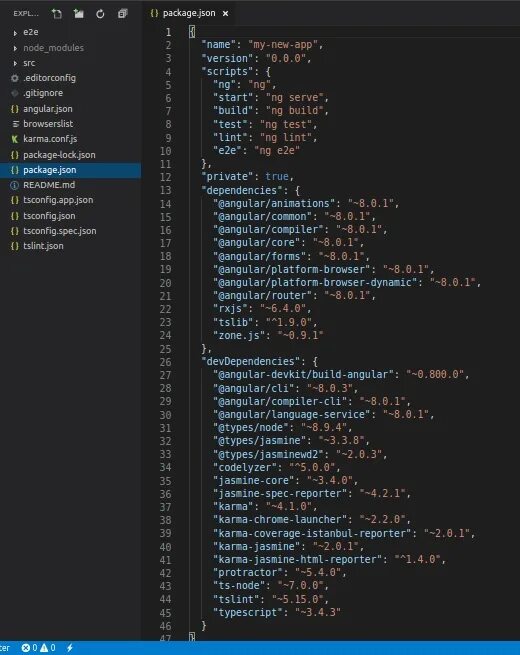Click the "name" key on line 2
Viewport: 520px width, 655px height.
tap(218, 45)
